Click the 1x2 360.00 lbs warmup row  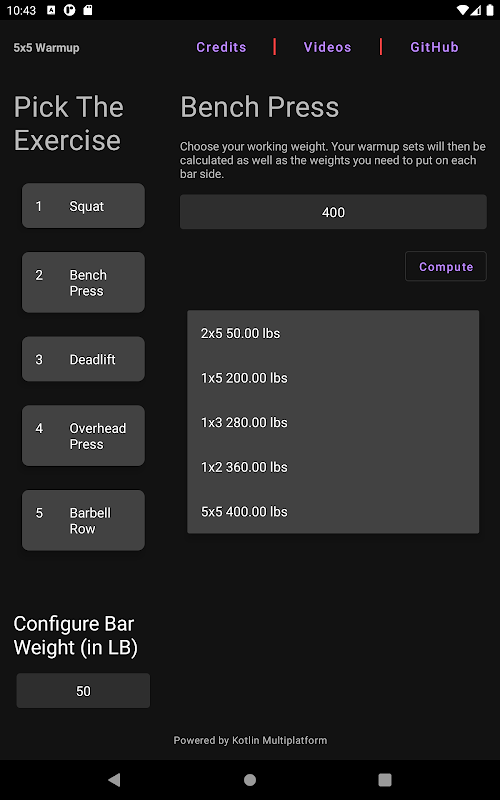(x=333, y=467)
